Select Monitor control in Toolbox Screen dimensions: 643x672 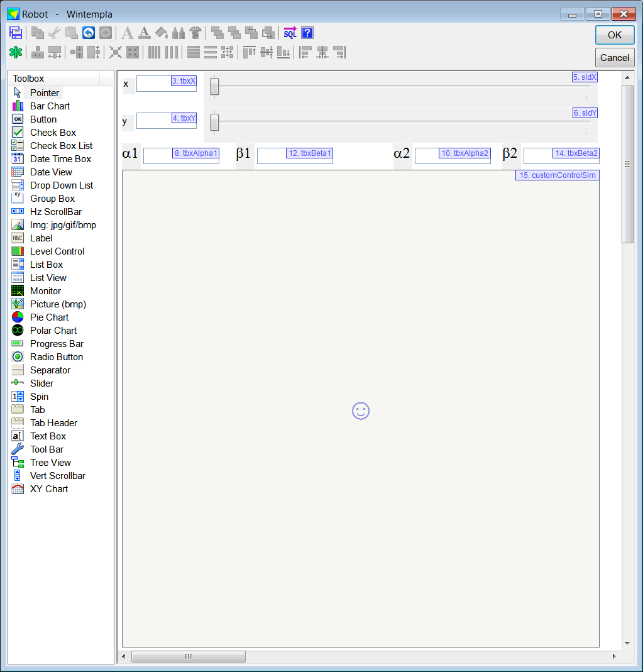[37, 290]
